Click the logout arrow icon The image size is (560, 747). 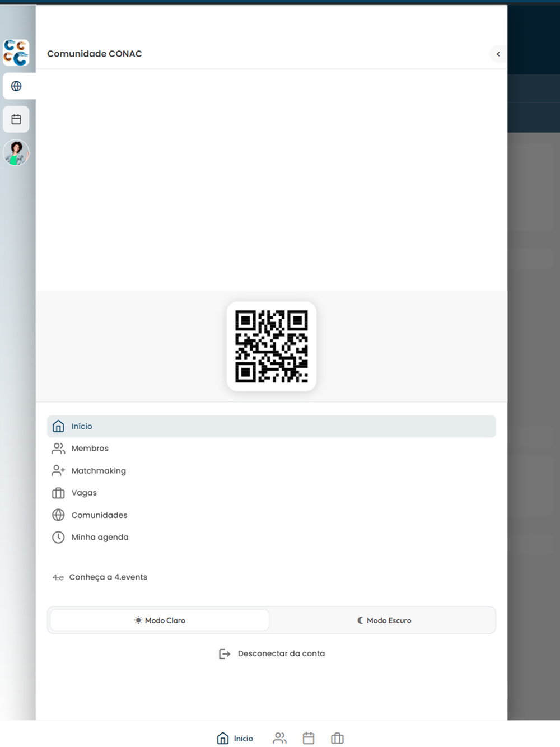pyautogui.click(x=225, y=653)
